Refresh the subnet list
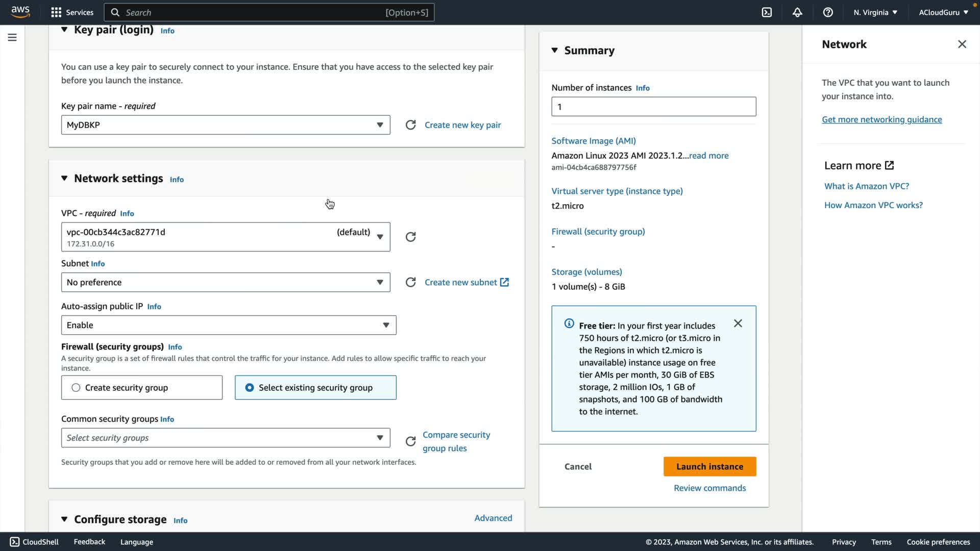Screen dimensions: 980x551 click(410, 282)
